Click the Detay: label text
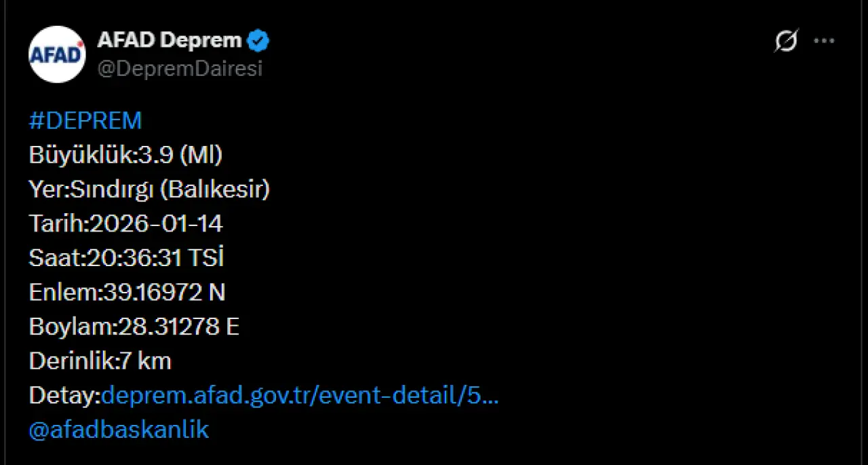Screen dimensions: 868x465 coord(64,396)
